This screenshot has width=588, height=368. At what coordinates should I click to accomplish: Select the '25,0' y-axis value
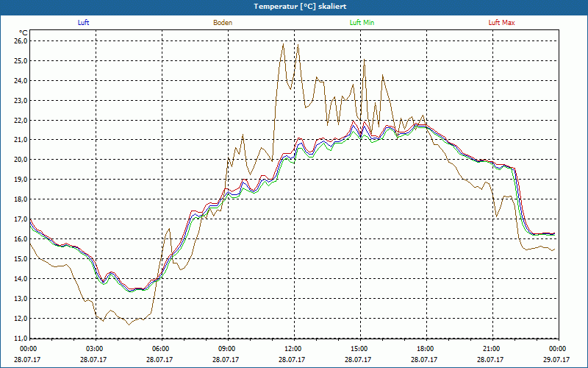click(21, 60)
